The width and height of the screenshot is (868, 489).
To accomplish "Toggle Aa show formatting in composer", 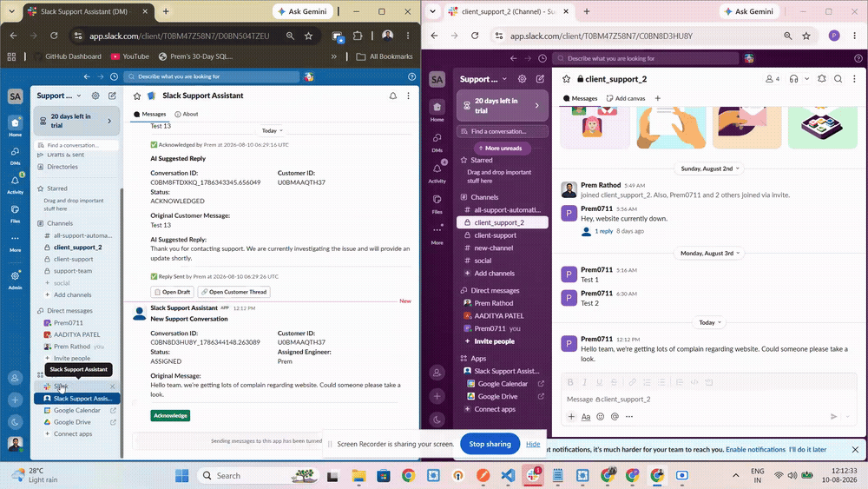I will 586,416.
